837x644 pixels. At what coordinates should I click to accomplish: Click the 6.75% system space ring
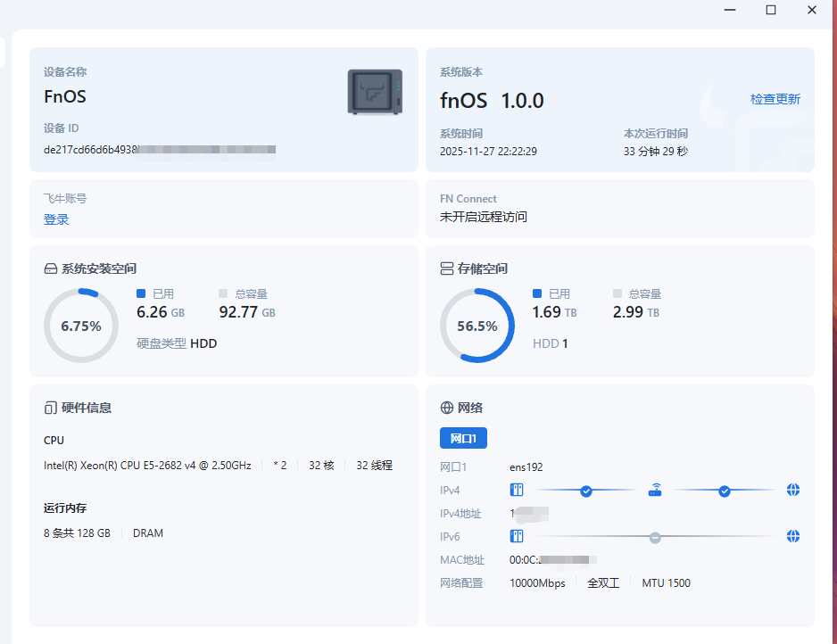[x=81, y=326]
